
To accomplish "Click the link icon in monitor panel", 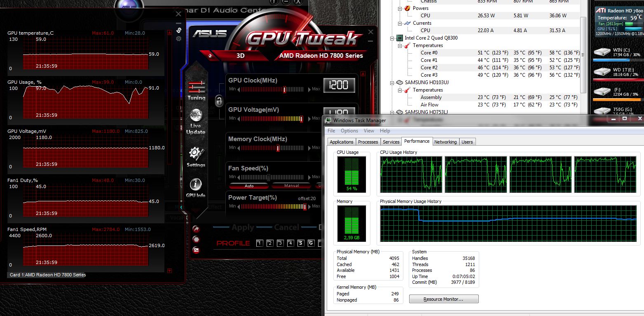I will coord(179,30).
